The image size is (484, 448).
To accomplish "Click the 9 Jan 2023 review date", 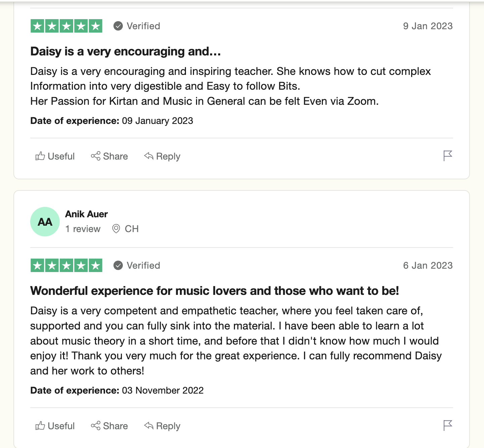I will (428, 26).
